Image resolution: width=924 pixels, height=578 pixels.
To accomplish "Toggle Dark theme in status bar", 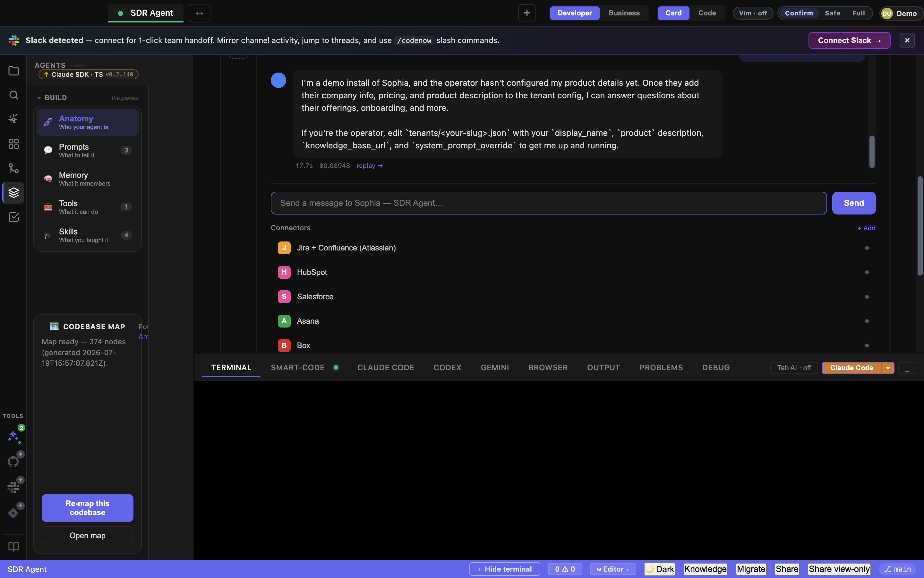I will 660,569.
